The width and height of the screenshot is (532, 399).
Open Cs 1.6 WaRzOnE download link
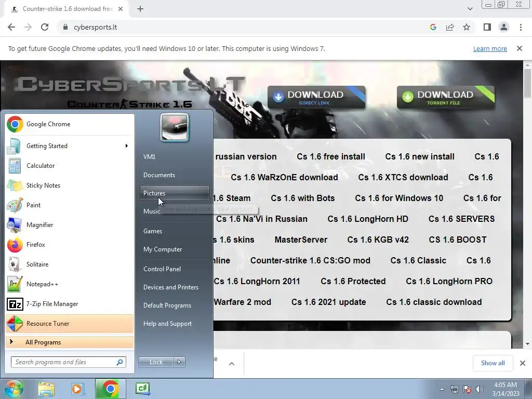pyautogui.click(x=284, y=177)
